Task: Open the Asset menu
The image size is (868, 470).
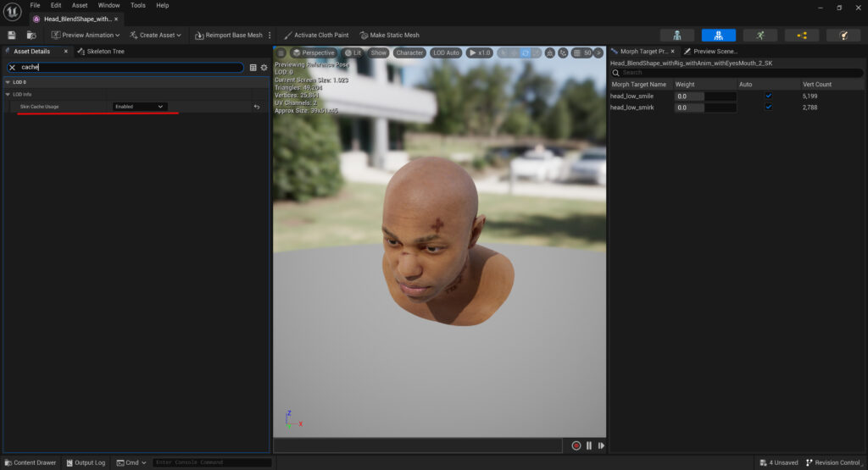Action: point(80,5)
